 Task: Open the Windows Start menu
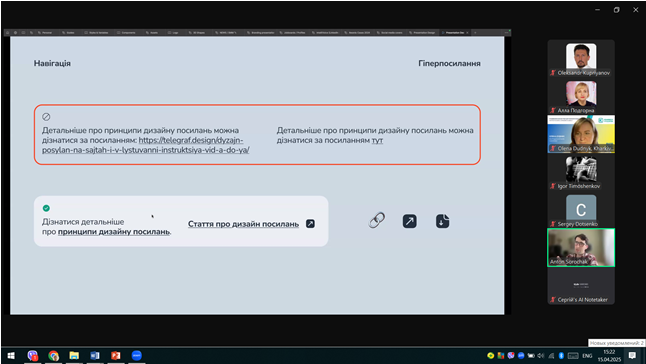(x=11, y=355)
